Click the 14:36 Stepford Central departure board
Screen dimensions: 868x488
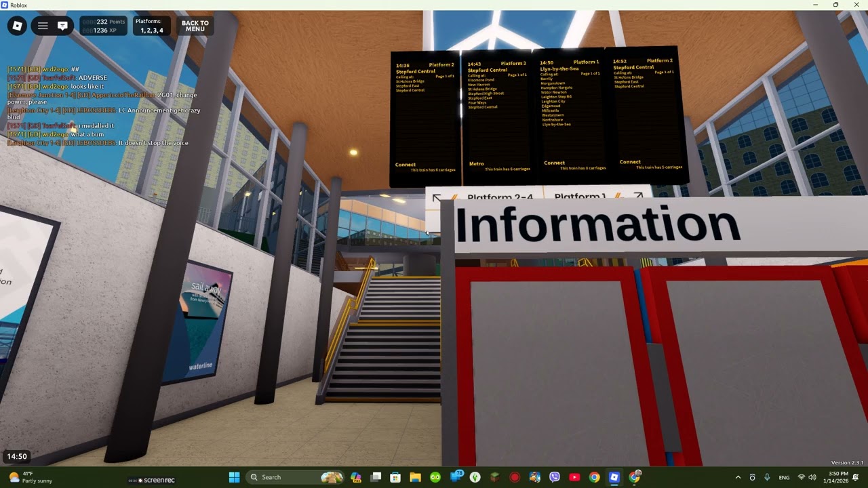426,119
